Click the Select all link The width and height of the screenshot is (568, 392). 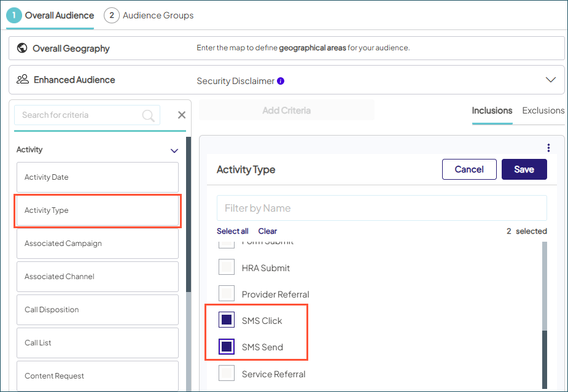233,231
